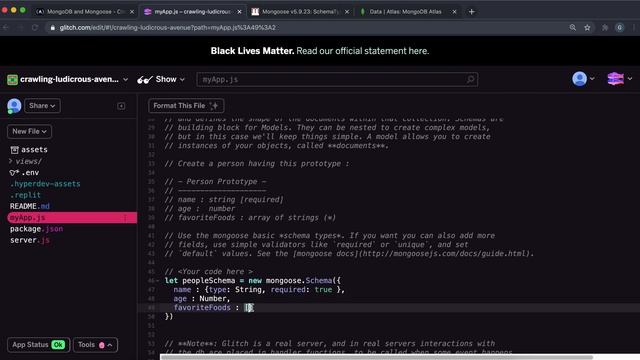640x360 pixels.
Task: Open a new browser tab
Action: [x=471, y=12]
